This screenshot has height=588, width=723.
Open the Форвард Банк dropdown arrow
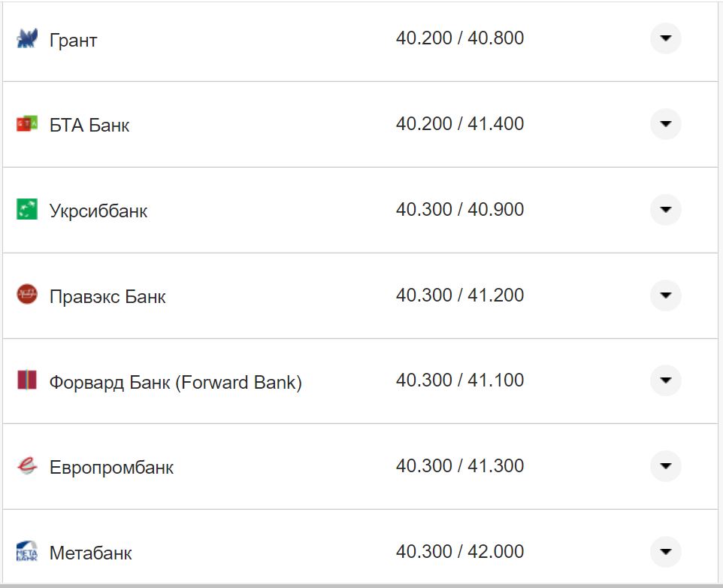[x=665, y=380]
